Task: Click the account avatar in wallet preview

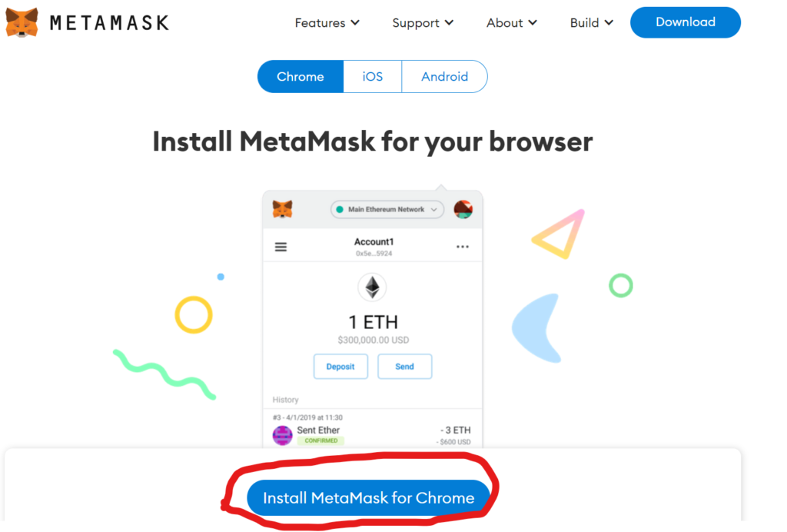Action: (463, 209)
